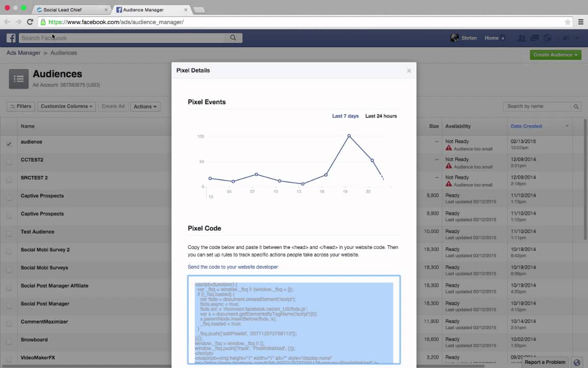Click the Home link in header
The image size is (588, 368).
492,38
